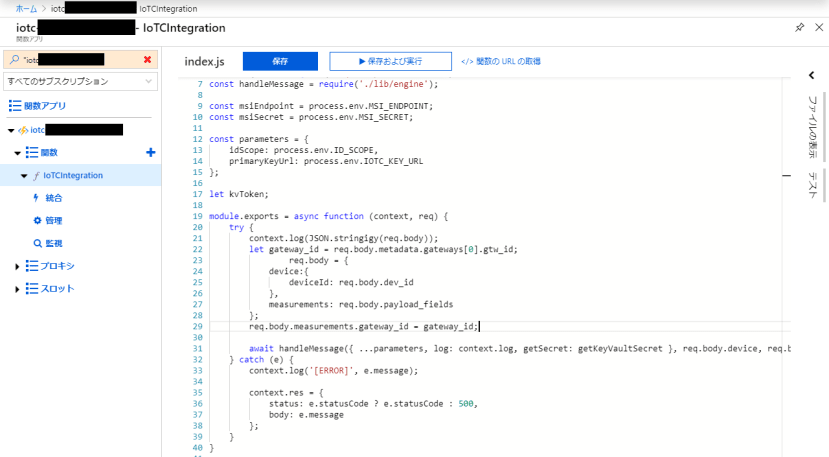
Task: Select 関数アプリ in the sidebar
Action: coord(45,106)
